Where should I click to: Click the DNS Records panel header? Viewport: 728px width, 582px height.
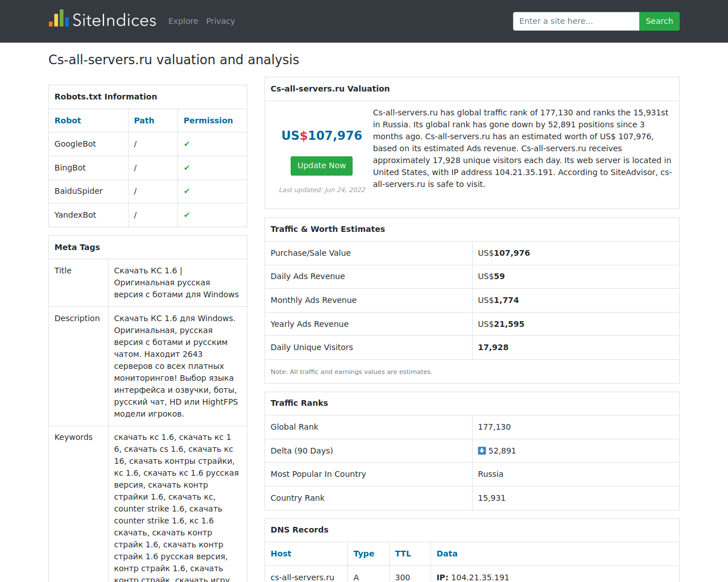pos(300,530)
